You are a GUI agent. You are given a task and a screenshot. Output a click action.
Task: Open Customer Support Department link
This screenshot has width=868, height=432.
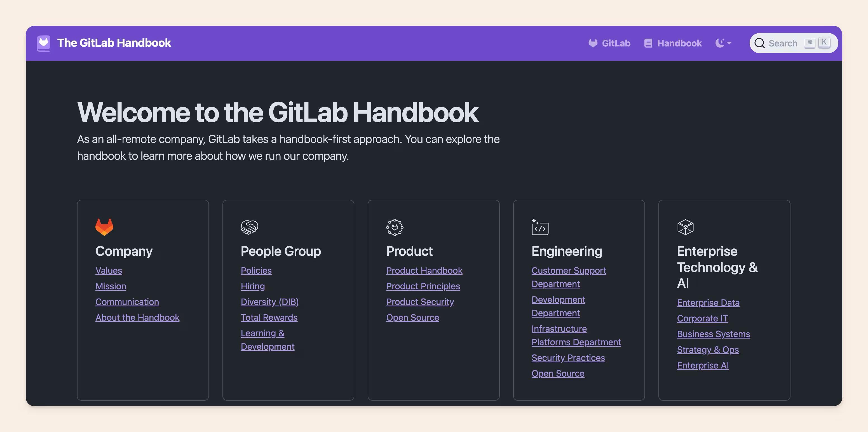(x=569, y=277)
